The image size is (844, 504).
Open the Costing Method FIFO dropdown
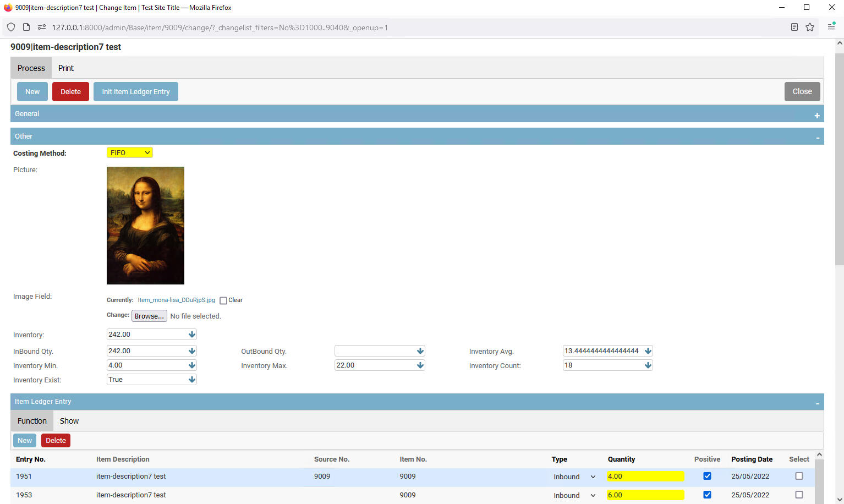click(x=130, y=153)
